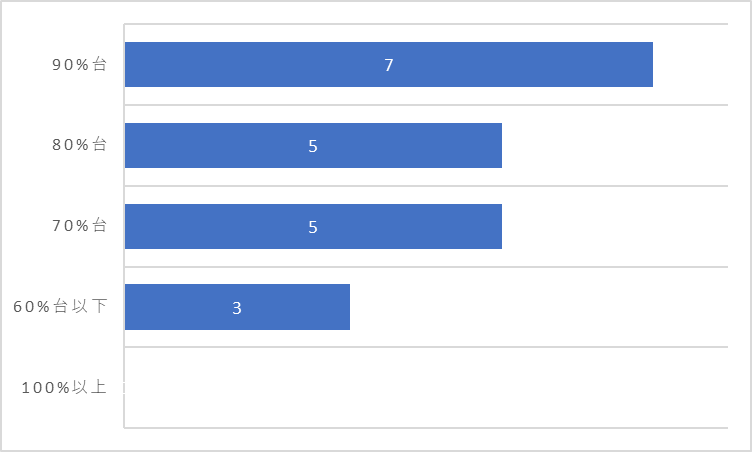This screenshot has height=452, width=752.
Task: Click the data label 7
Action: click(x=389, y=65)
